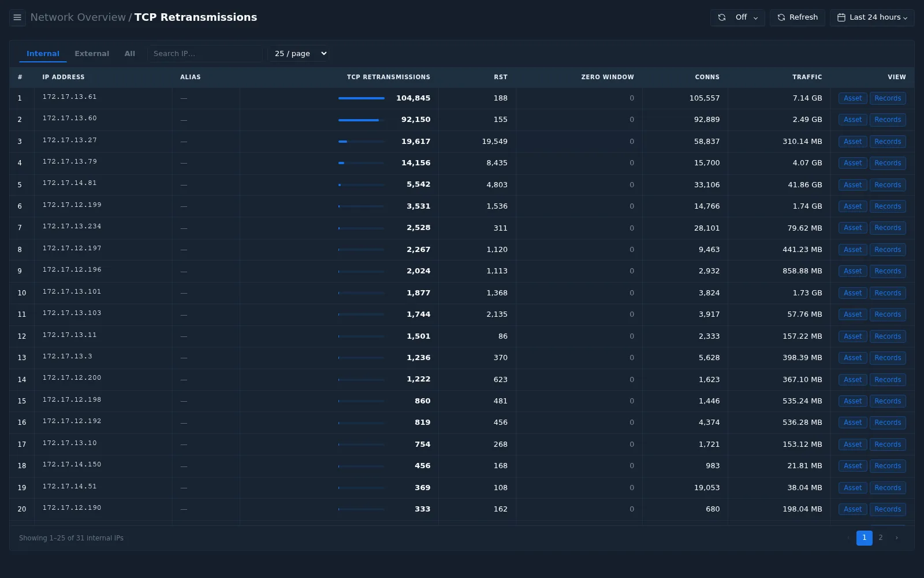
Task: Switch to the External tab
Action: click(x=92, y=54)
